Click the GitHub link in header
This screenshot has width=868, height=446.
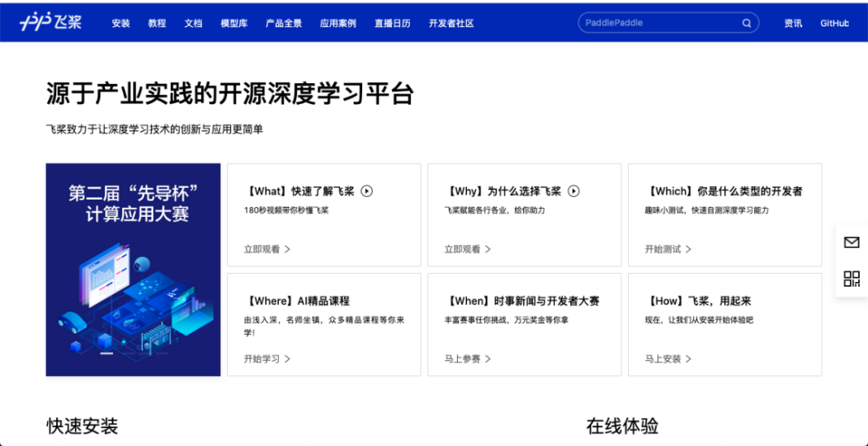coord(834,23)
